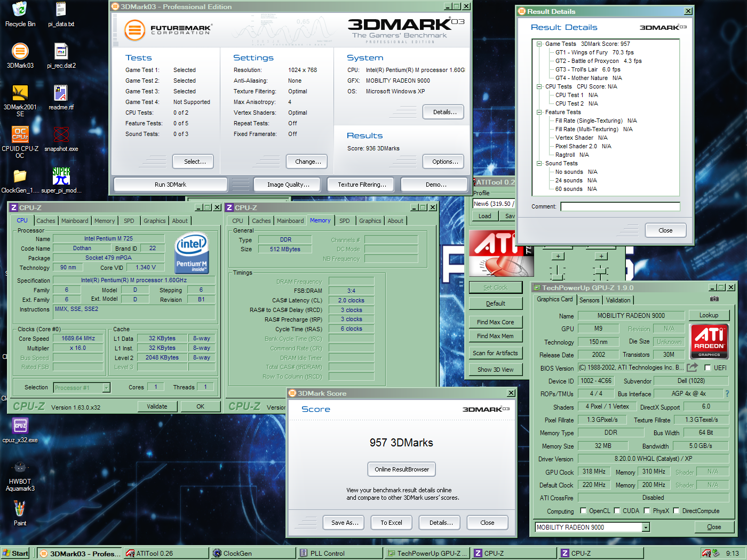Click Save As in 3DMark Score window

[x=344, y=523]
